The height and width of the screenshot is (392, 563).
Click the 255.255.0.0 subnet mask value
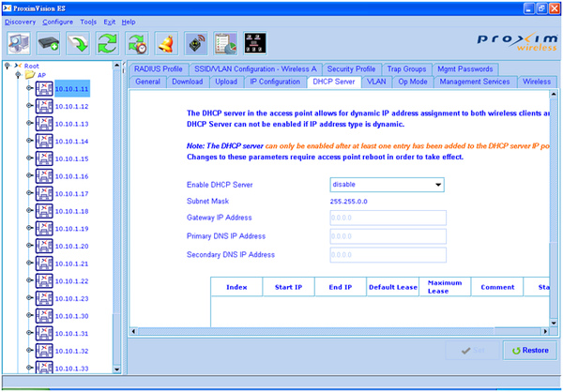point(349,202)
